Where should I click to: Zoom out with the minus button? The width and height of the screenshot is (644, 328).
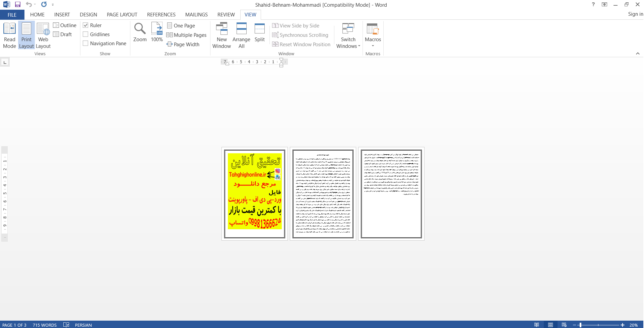574,325
